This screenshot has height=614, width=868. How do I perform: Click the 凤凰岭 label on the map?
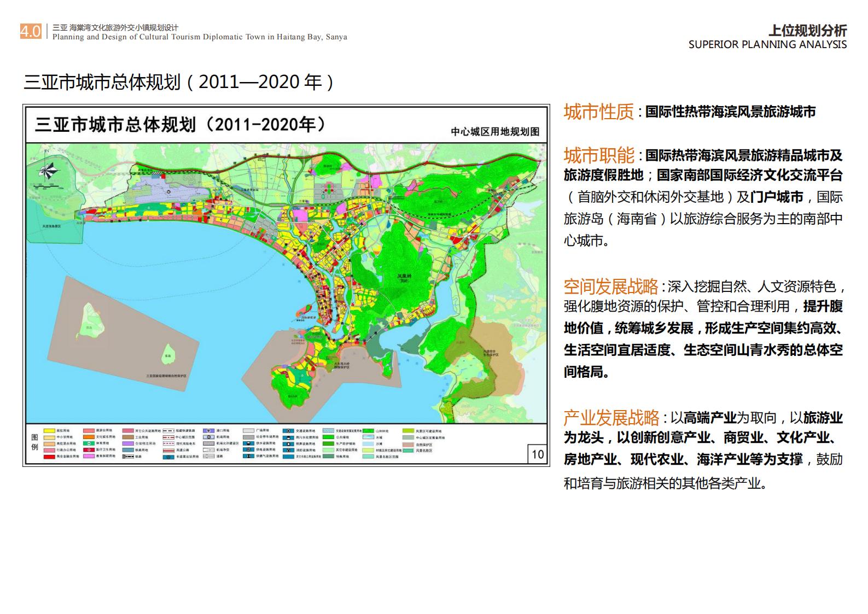pyautogui.click(x=404, y=277)
